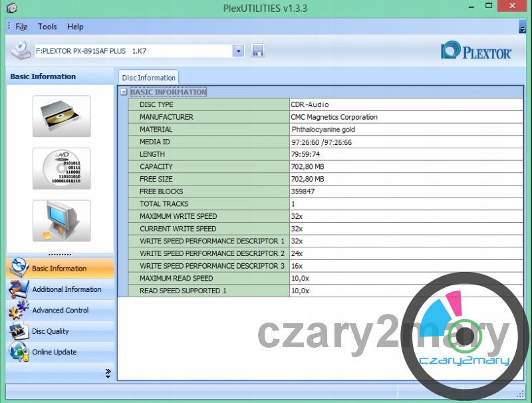Switch to the Disc Information tab
The image size is (532, 403).
tap(148, 78)
